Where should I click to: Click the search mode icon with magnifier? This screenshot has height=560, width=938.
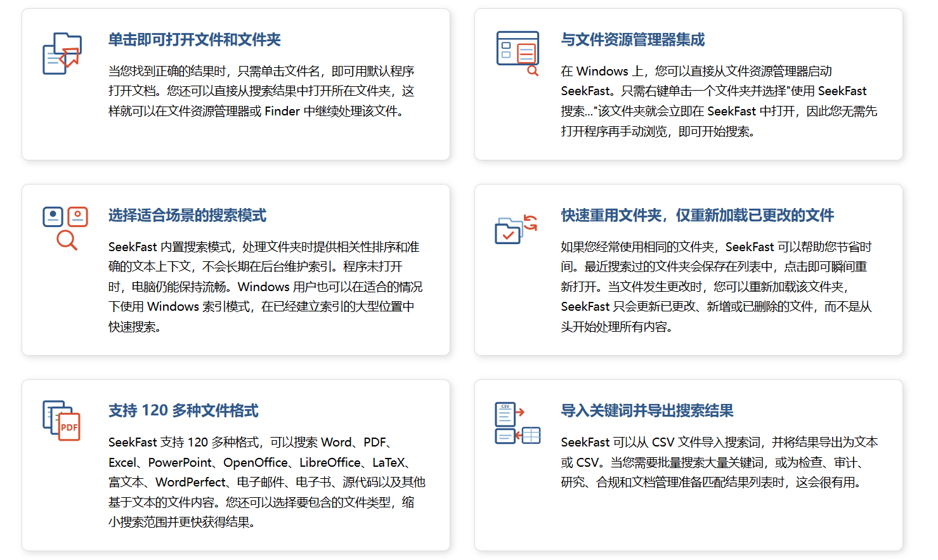[x=65, y=228]
